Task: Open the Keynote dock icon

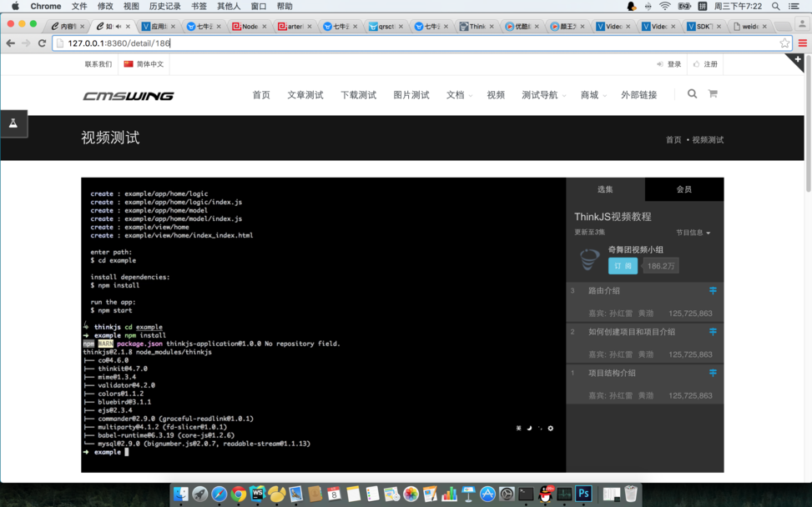Action: pyautogui.click(x=468, y=494)
